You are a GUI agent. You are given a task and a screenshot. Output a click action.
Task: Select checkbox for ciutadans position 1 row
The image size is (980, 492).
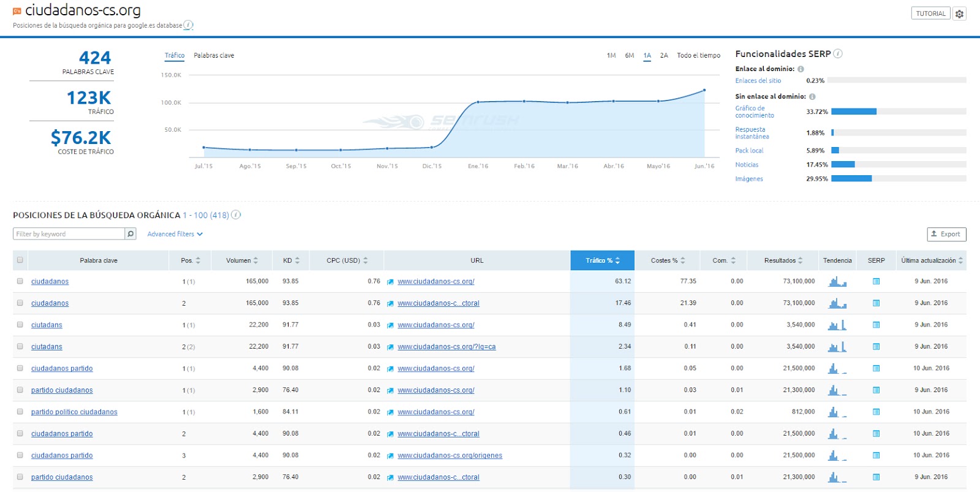(20, 325)
